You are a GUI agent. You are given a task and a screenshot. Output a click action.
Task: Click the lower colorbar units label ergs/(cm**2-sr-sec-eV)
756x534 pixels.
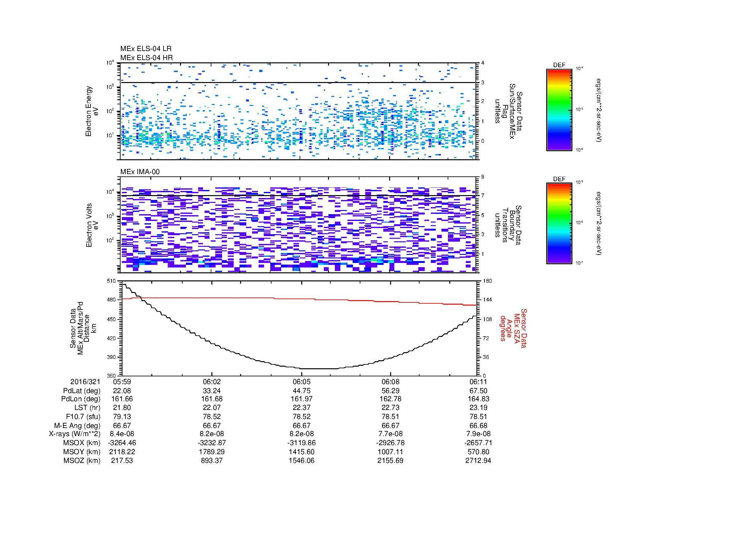pyautogui.click(x=599, y=224)
